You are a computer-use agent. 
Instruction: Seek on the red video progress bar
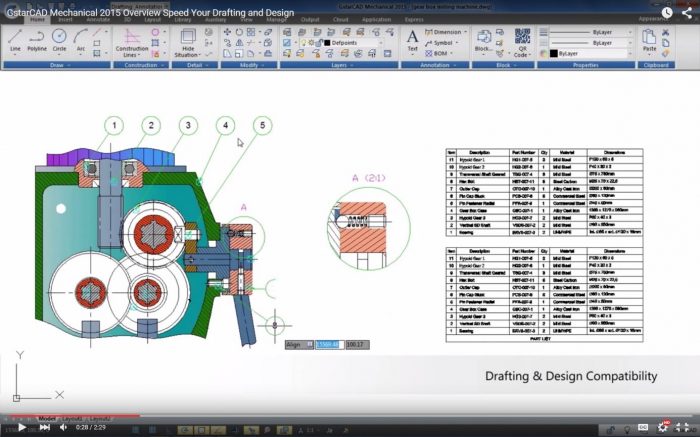tap(71, 416)
